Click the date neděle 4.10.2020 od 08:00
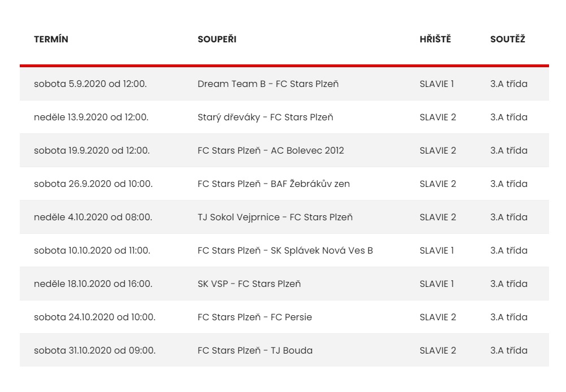The height and width of the screenshot is (392, 566). pyautogui.click(x=93, y=217)
